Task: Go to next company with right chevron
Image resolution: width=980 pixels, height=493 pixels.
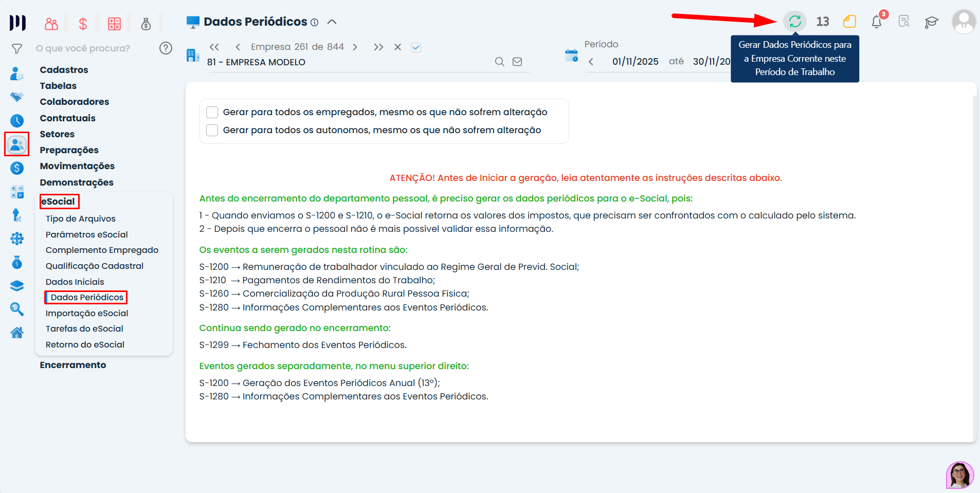Action: click(x=355, y=47)
